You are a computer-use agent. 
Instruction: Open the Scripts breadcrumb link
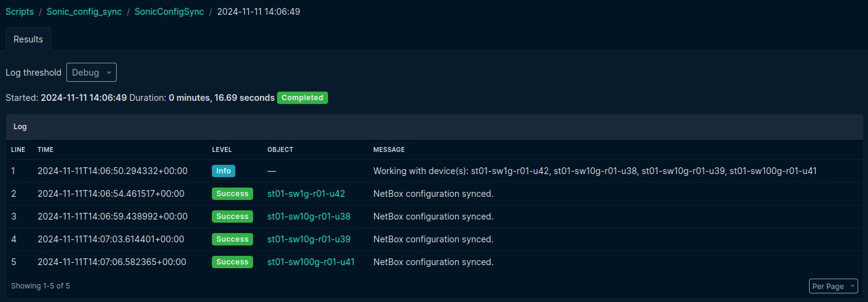(20, 12)
